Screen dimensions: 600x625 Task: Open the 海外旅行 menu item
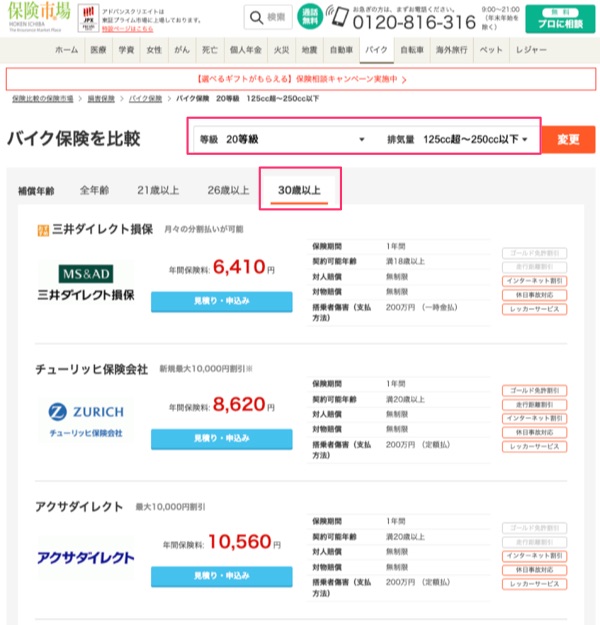[x=452, y=50]
